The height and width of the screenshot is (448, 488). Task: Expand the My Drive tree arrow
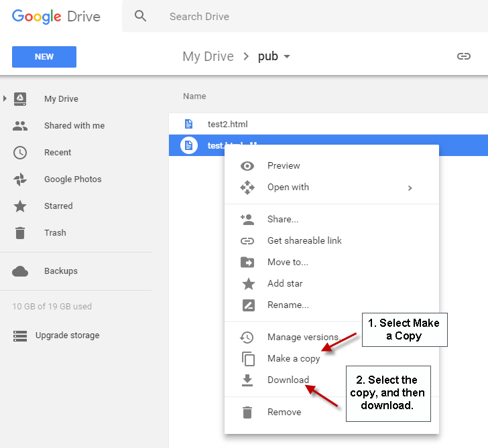[5, 98]
